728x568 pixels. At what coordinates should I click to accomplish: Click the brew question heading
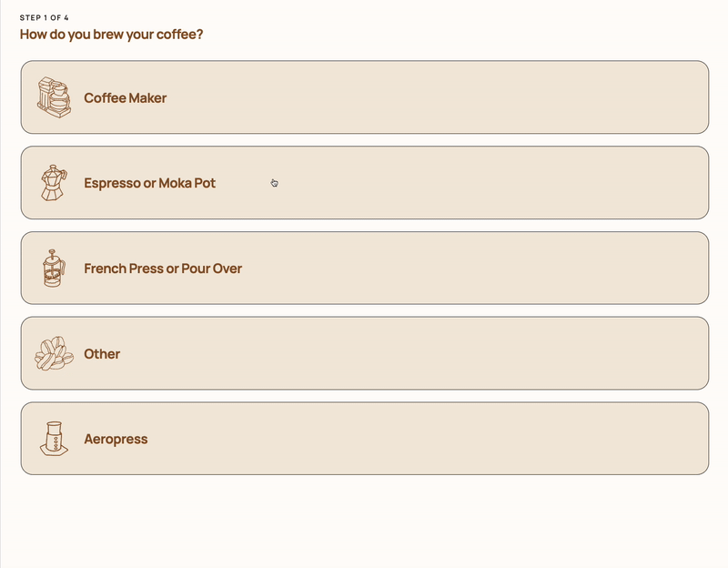(111, 34)
